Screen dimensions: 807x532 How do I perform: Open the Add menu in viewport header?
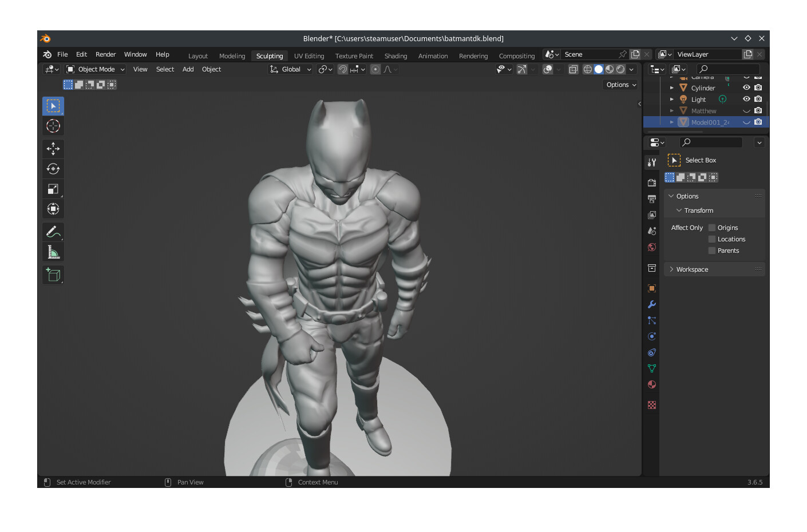pyautogui.click(x=188, y=69)
